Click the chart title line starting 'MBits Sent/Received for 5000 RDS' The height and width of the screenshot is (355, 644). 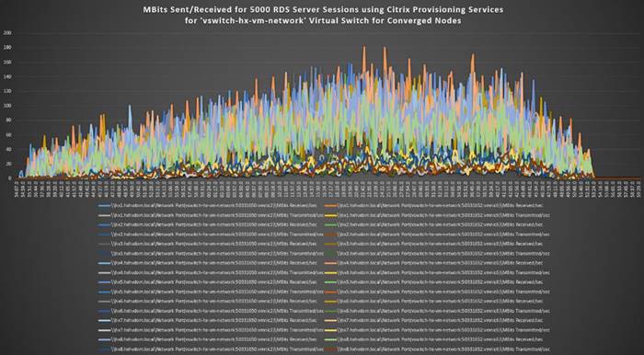coord(323,9)
